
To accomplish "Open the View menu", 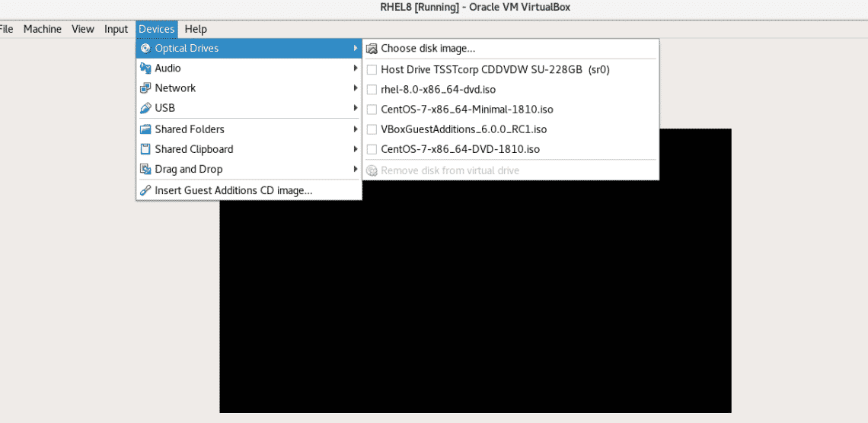I will (x=83, y=30).
